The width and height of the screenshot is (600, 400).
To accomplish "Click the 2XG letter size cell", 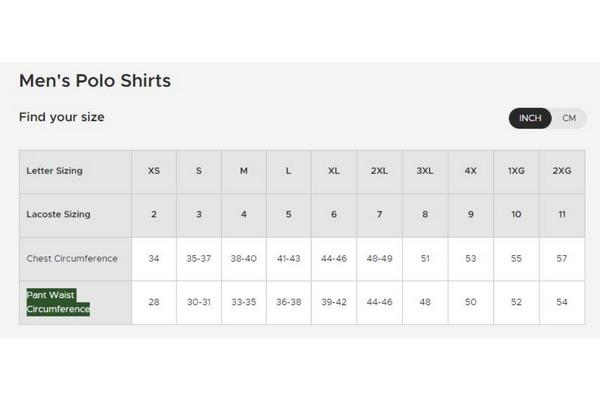I will (x=562, y=171).
